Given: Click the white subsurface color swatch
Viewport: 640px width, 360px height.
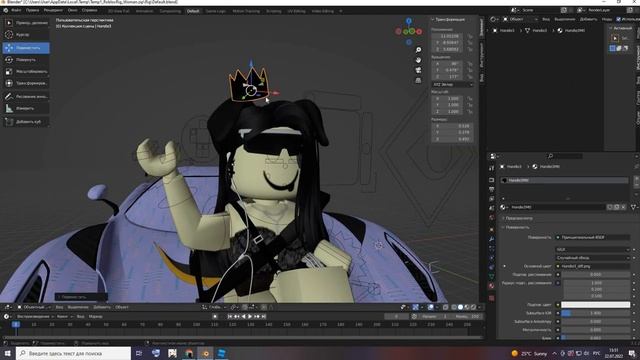Looking at the screenshot, I should tap(596, 305).
